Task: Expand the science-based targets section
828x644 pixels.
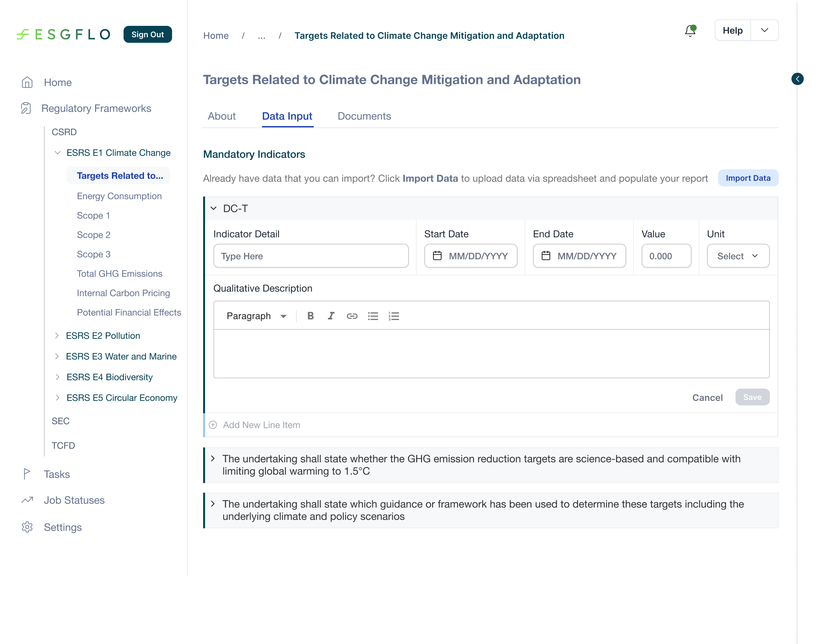Action: 213,459
